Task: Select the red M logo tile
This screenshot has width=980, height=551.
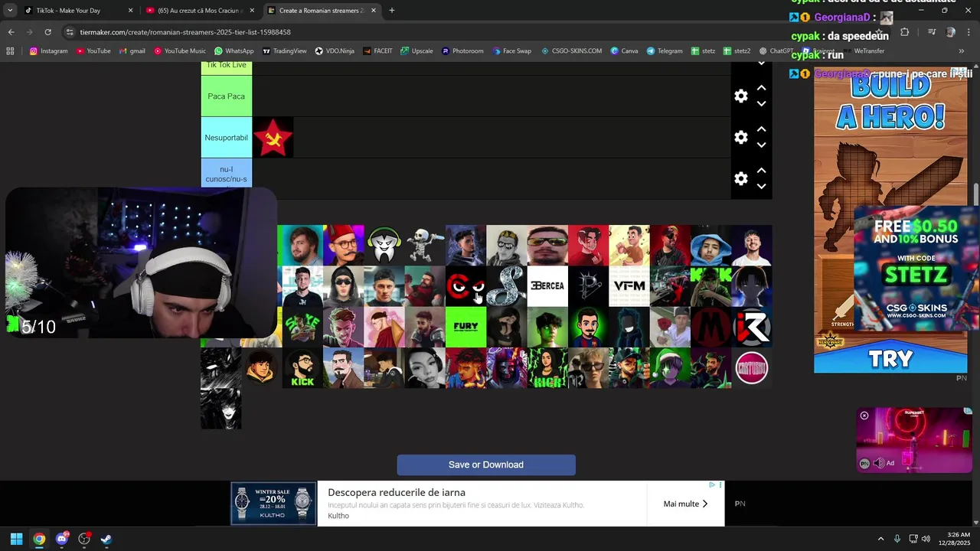Action: point(710,327)
